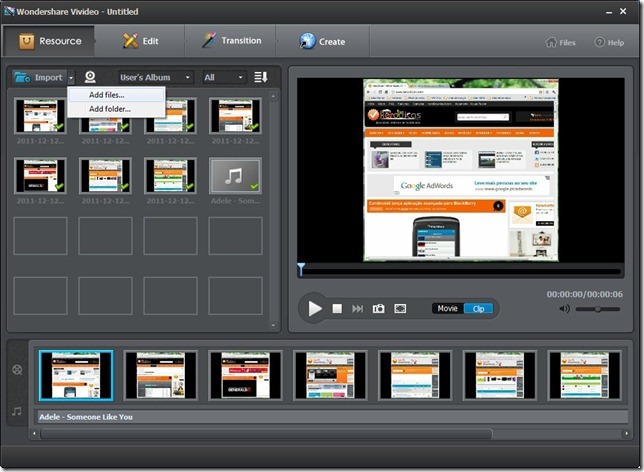
Task: Go to the Transition tab
Action: (x=231, y=41)
